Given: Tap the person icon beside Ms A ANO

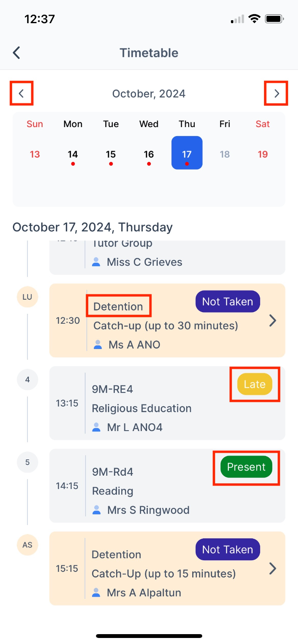Looking at the screenshot, I should (98, 344).
